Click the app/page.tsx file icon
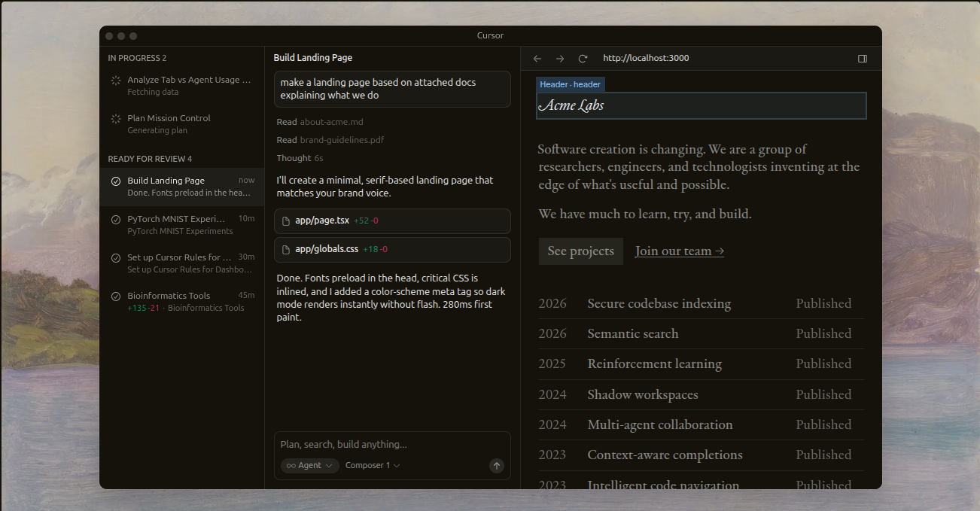The width and height of the screenshot is (980, 511). 286,221
